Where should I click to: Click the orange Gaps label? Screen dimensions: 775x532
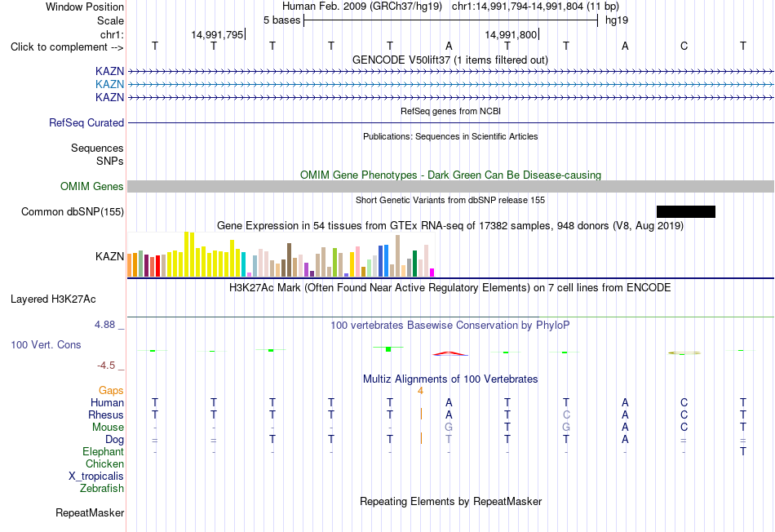tap(111, 391)
